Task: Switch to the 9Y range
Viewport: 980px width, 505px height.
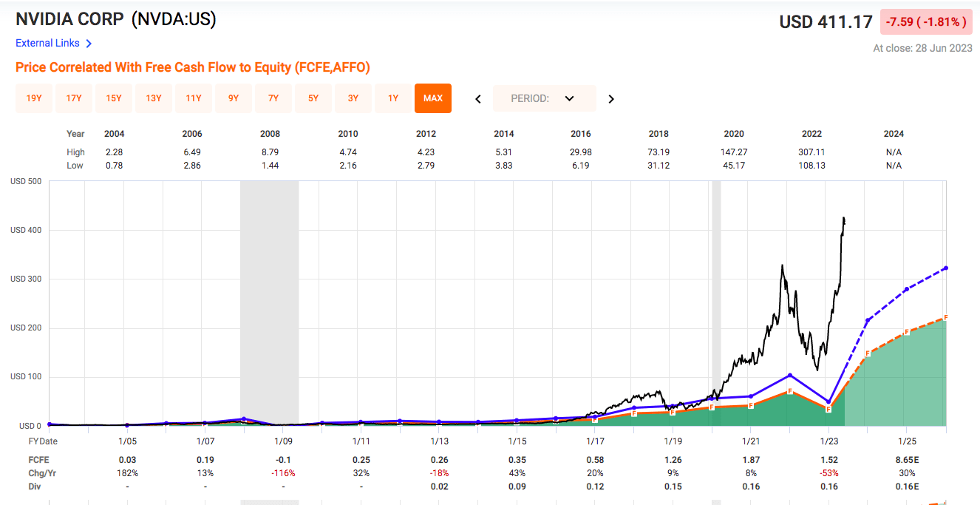Action: 234,98
